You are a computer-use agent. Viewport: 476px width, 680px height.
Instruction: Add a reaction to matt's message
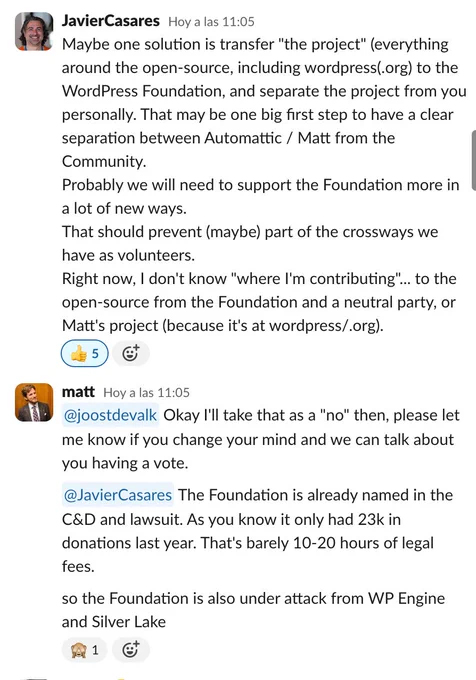pyautogui.click(x=131, y=650)
